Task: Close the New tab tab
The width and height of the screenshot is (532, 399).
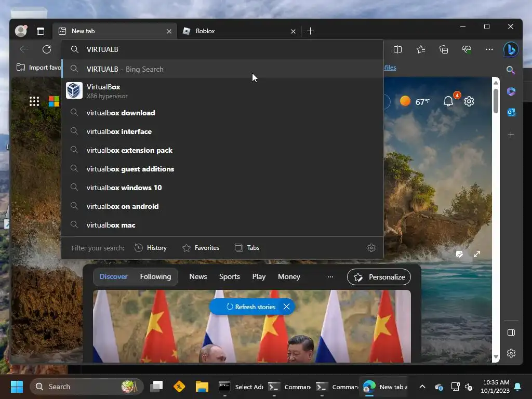Action: [x=169, y=32]
